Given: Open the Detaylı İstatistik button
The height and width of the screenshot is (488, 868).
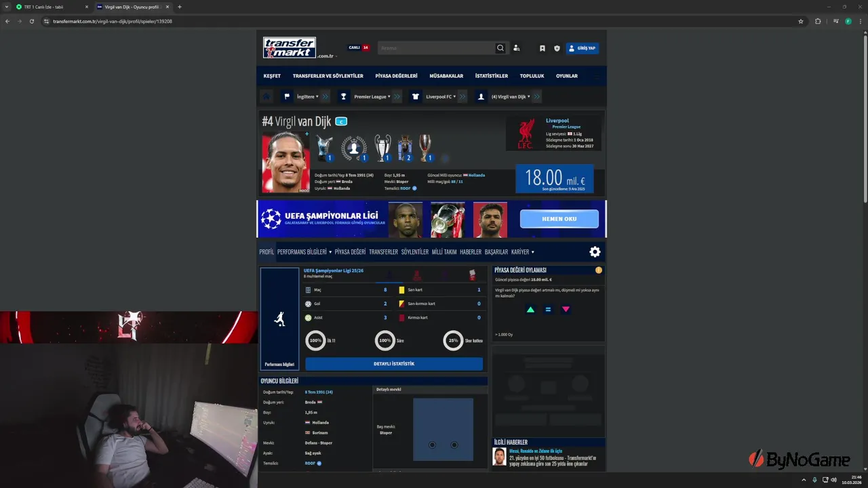Looking at the screenshot, I should click(x=394, y=364).
